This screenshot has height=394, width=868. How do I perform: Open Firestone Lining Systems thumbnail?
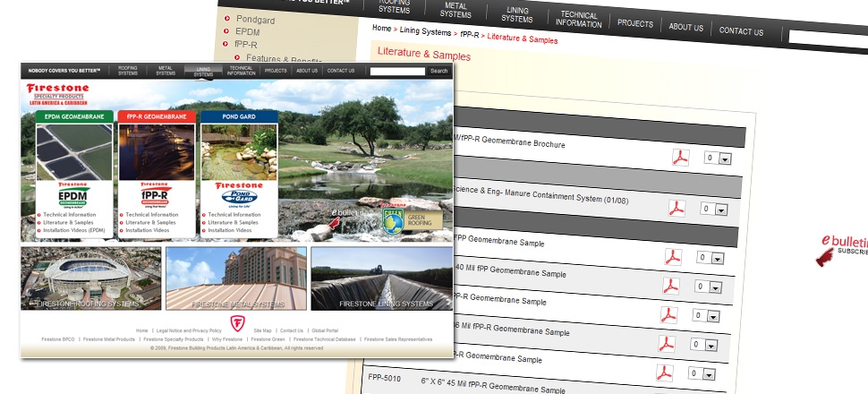[382, 278]
